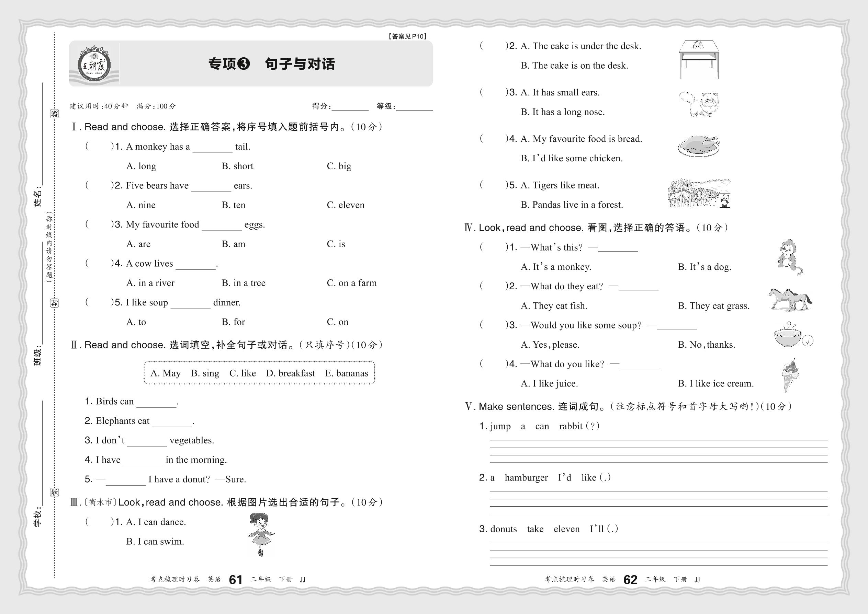Click answer bracket for 'A monkey has a' question
868x614 pixels.
tap(100, 147)
